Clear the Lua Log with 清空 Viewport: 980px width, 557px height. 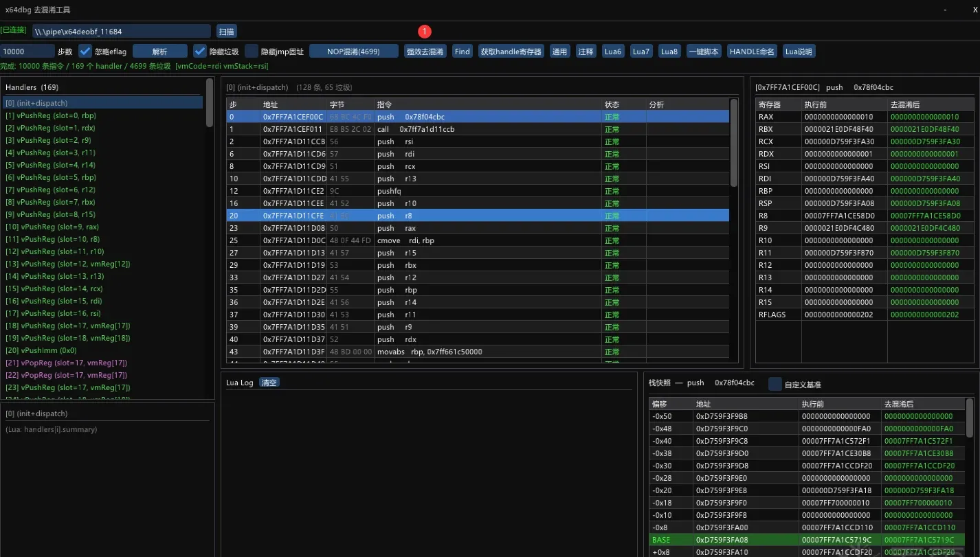tap(269, 383)
